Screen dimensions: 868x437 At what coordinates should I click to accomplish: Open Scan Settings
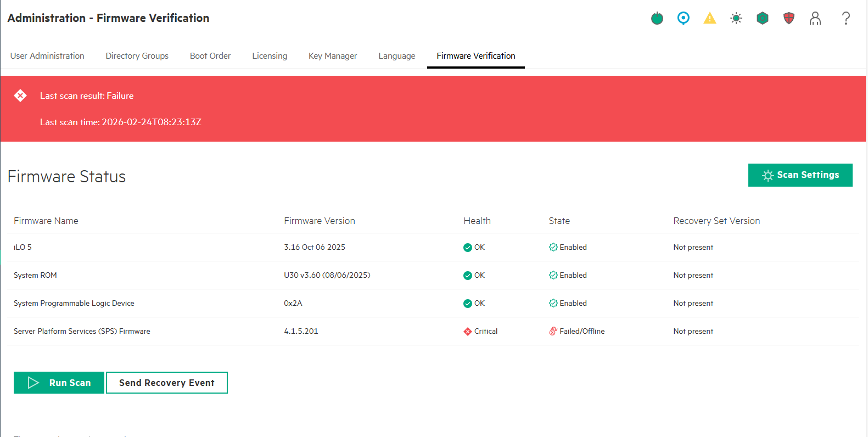tap(800, 175)
